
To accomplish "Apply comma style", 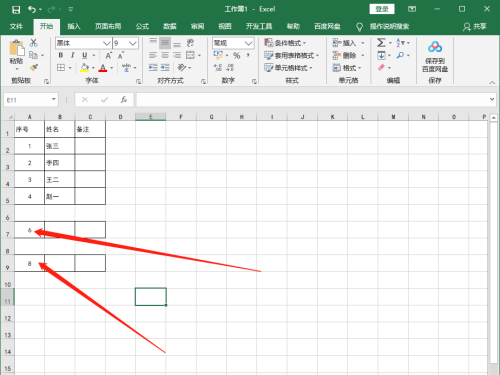I will coord(248,55).
